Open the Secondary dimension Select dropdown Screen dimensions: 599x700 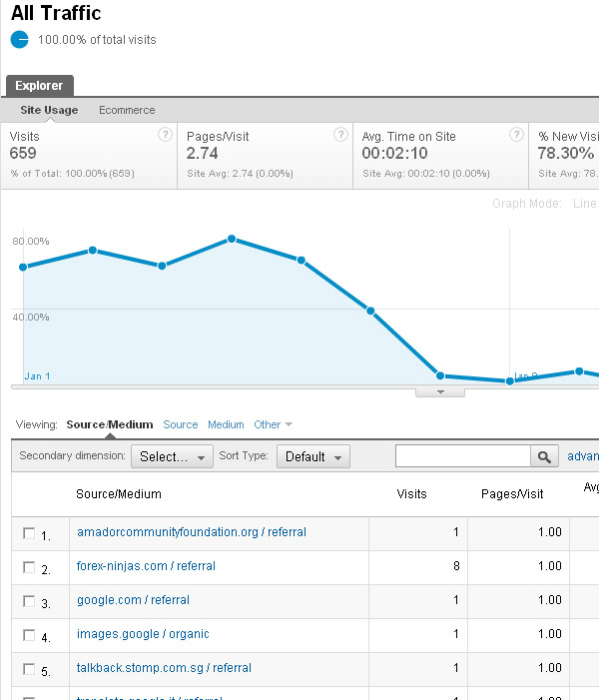tap(172, 456)
